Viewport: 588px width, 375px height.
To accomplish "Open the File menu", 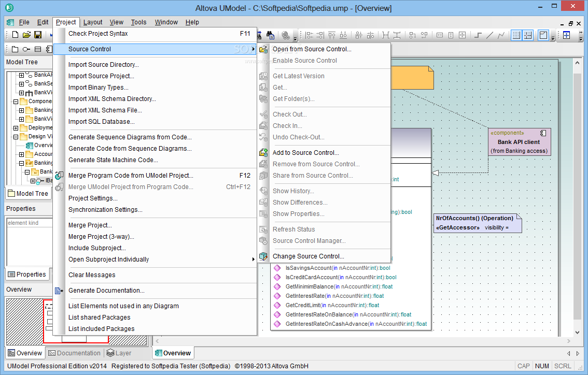I will coord(24,22).
